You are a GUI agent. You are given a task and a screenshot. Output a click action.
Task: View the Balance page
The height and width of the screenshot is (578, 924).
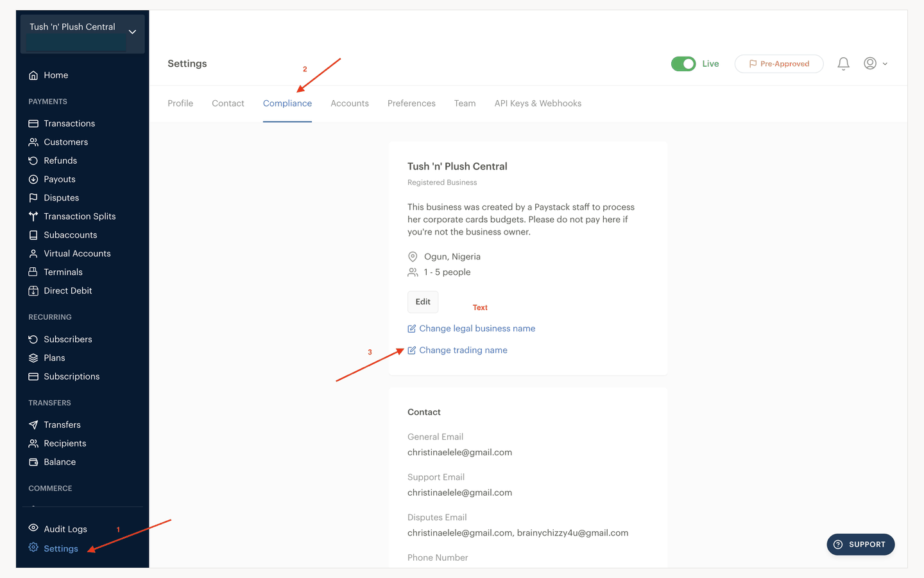60,462
